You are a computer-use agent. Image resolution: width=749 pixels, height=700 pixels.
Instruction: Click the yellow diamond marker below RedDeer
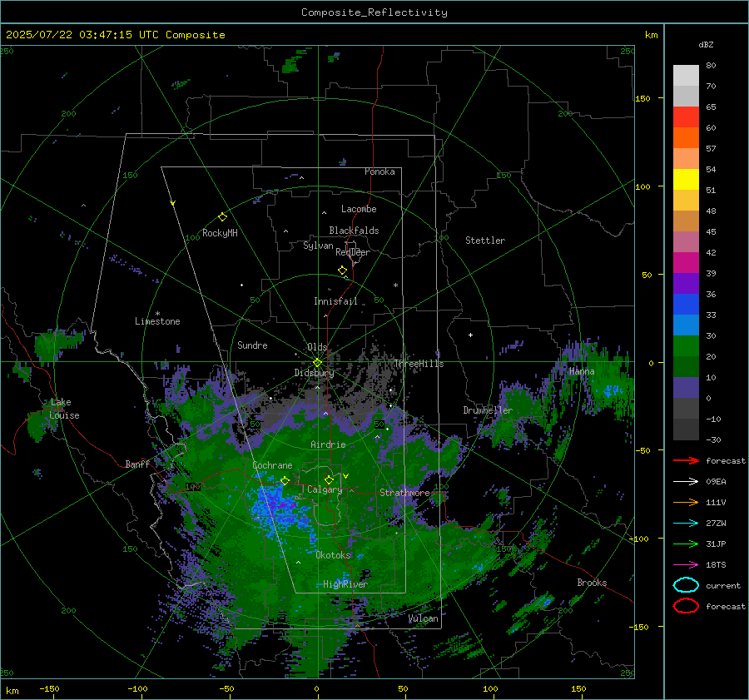pos(343,271)
